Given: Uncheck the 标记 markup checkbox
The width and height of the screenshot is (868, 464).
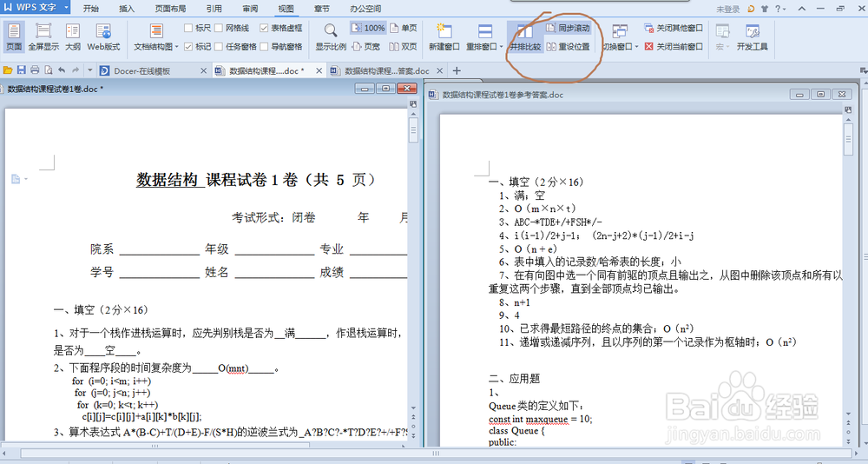Looking at the screenshot, I should pyautogui.click(x=188, y=47).
